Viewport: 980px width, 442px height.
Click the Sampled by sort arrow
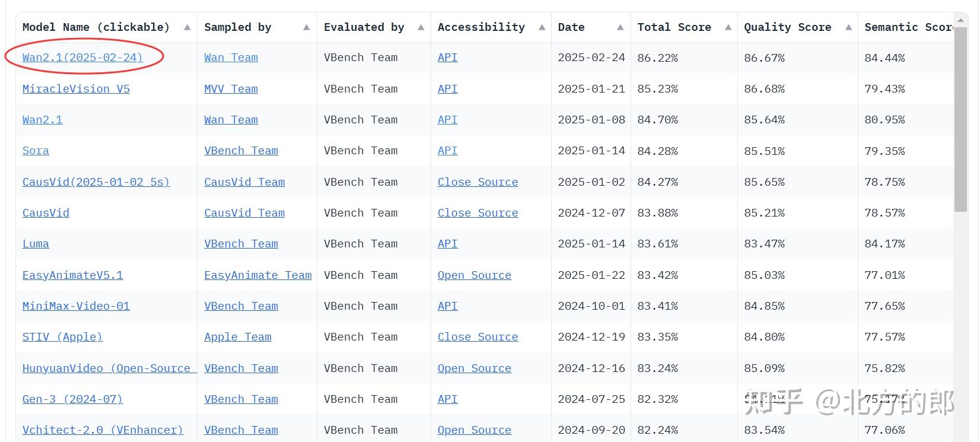[307, 27]
